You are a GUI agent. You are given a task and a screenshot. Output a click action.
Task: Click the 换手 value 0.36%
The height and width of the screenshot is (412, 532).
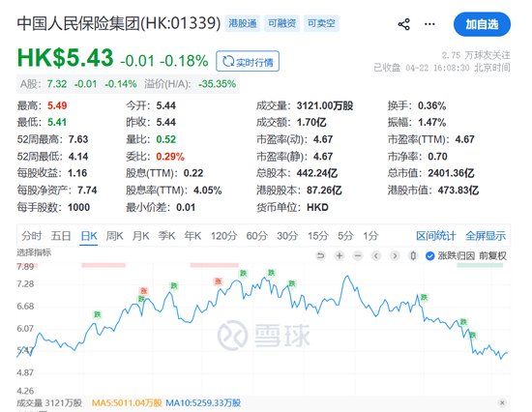(432, 105)
